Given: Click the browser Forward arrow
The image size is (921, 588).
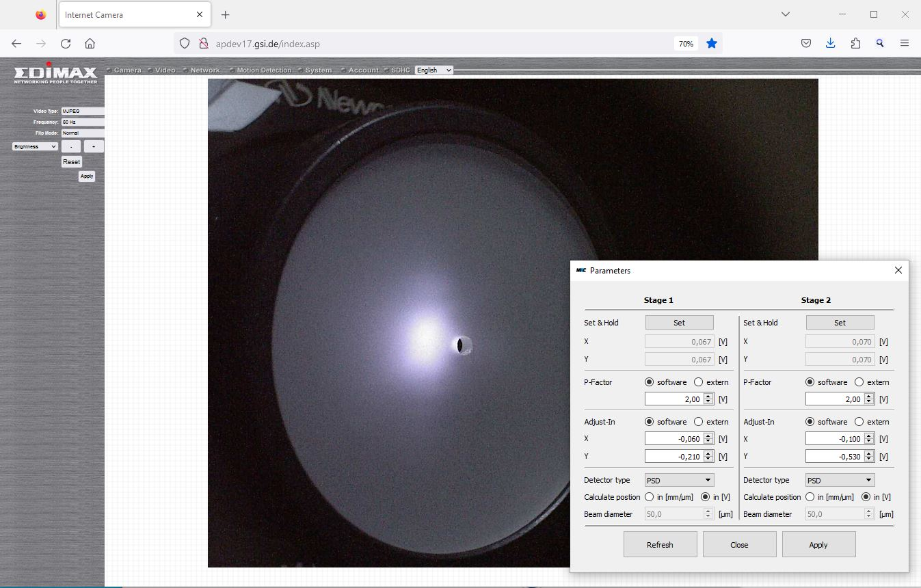Looking at the screenshot, I should [41, 43].
